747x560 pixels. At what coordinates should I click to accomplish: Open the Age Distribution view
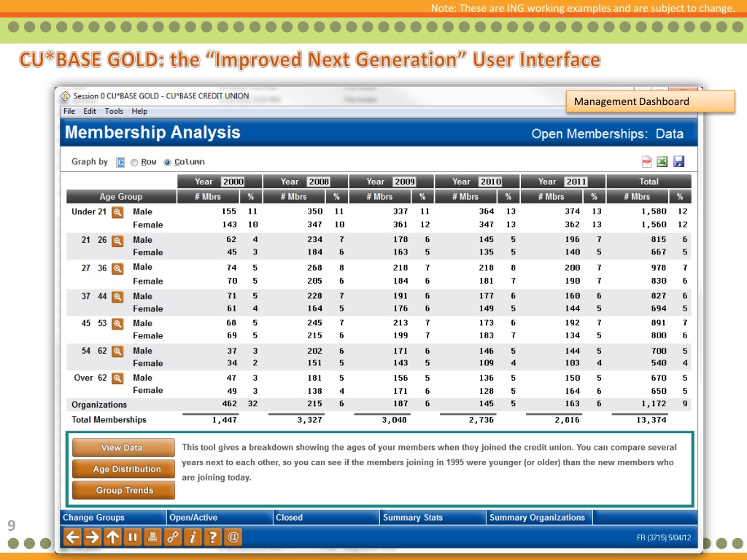[x=123, y=469]
